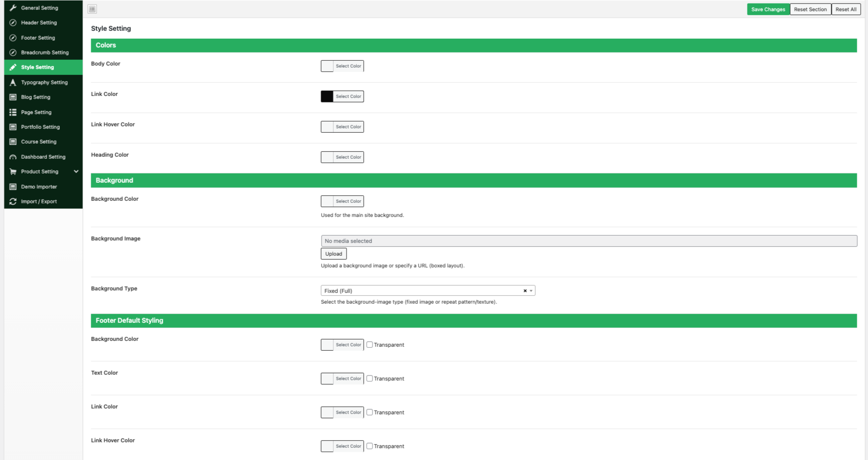The image size is (868, 460).
Task: Open the Background Type dropdown
Action: coord(428,291)
